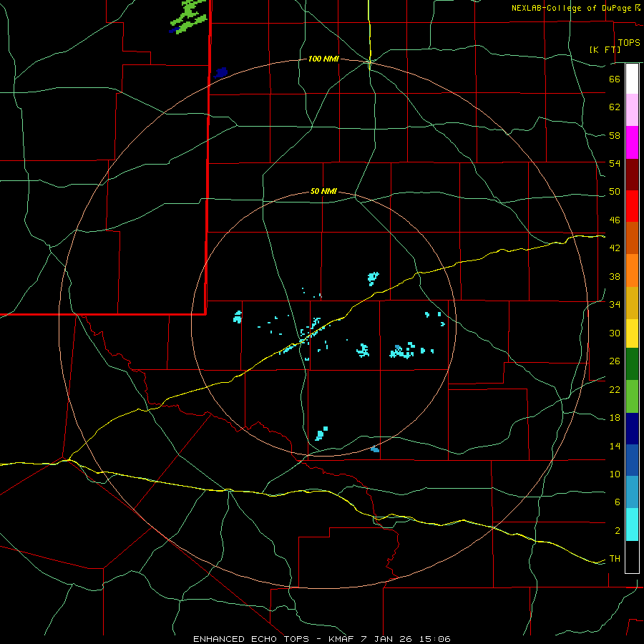Click the legend value 30
This screenshot has height=644, width=644.
tap(615, 333)
